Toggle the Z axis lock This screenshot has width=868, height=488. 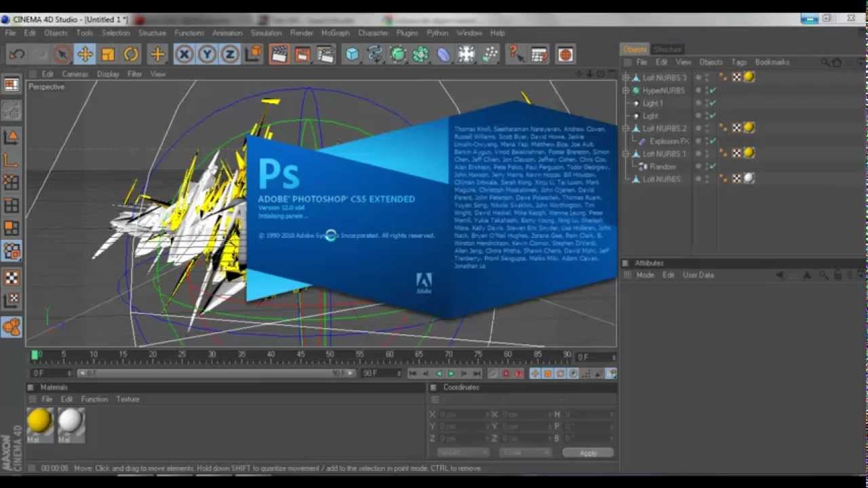230,54
